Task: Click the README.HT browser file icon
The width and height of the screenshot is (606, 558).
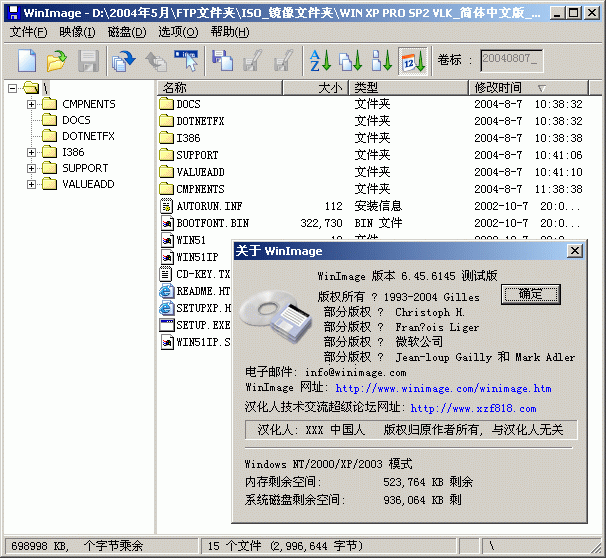Action: click(166, 291)
